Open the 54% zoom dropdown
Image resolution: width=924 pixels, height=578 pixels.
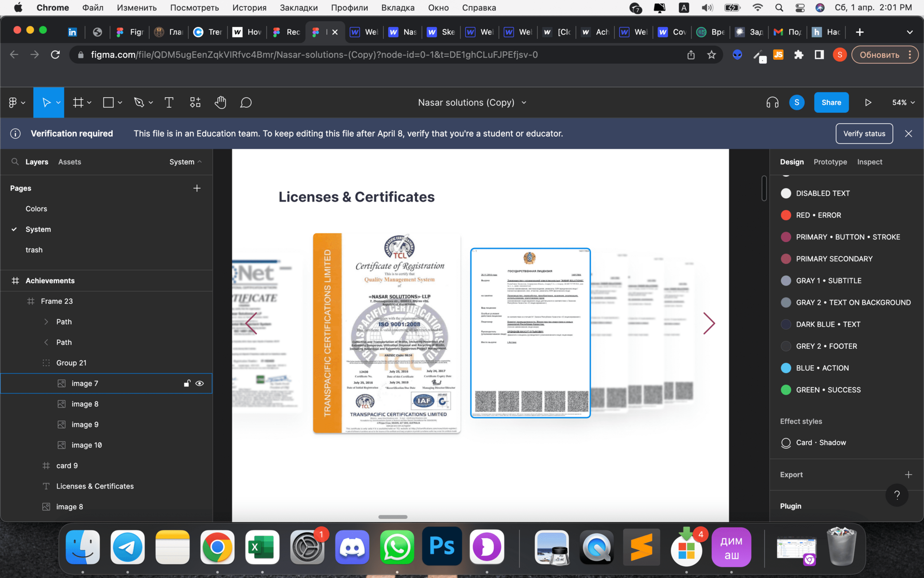pyautogui.click(x=903, y=103)
